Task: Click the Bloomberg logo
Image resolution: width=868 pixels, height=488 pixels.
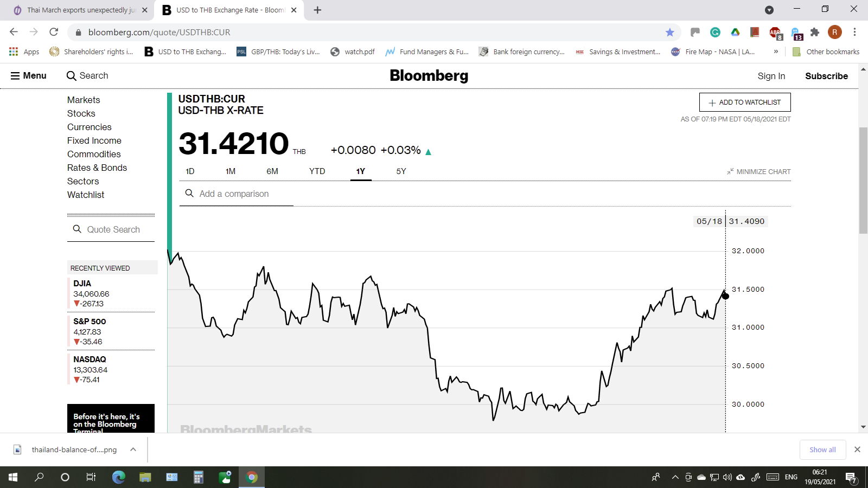Action: [429, 76]
